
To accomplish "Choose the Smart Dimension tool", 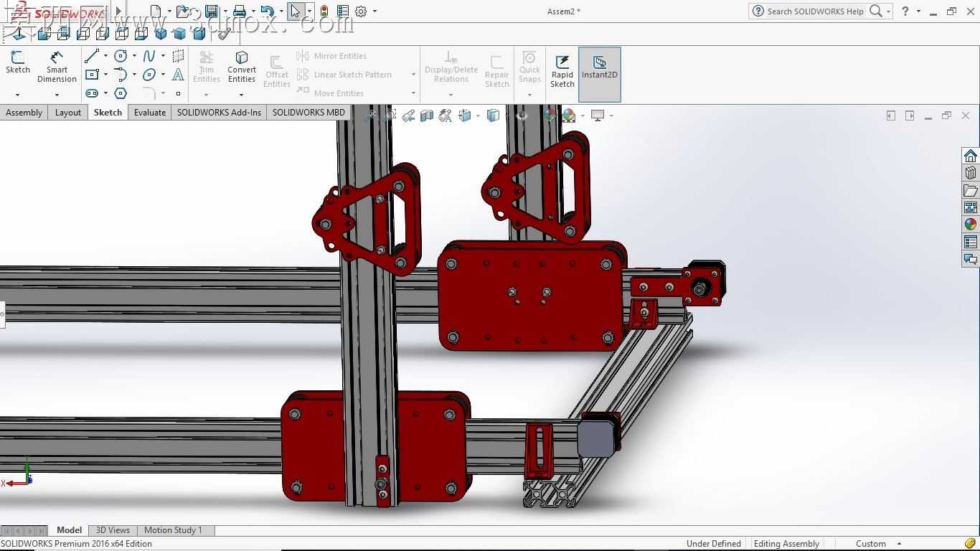I will coord(57,66).
